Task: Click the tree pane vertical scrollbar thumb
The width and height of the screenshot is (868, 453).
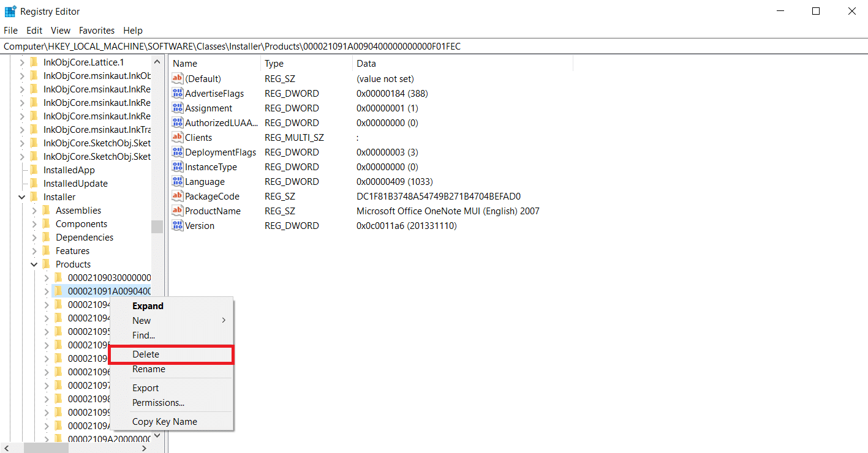Action: (x=157, y=226)
